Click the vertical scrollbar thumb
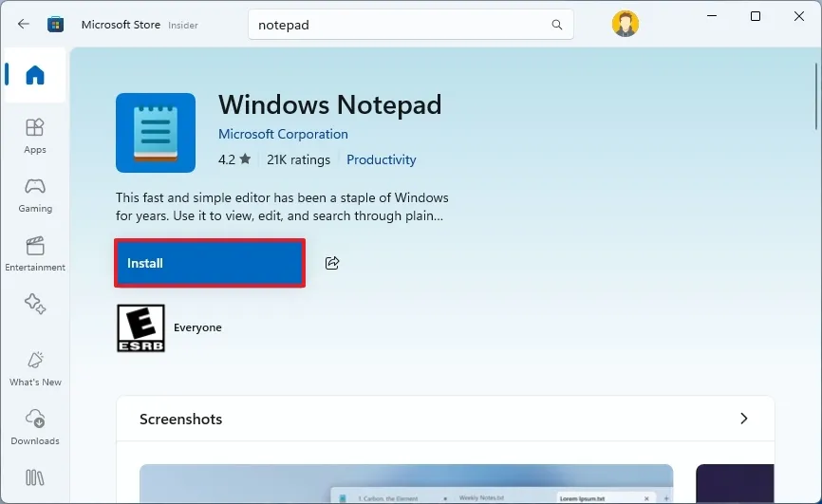The height and width of the screenshot is (504, 822). 816,96
